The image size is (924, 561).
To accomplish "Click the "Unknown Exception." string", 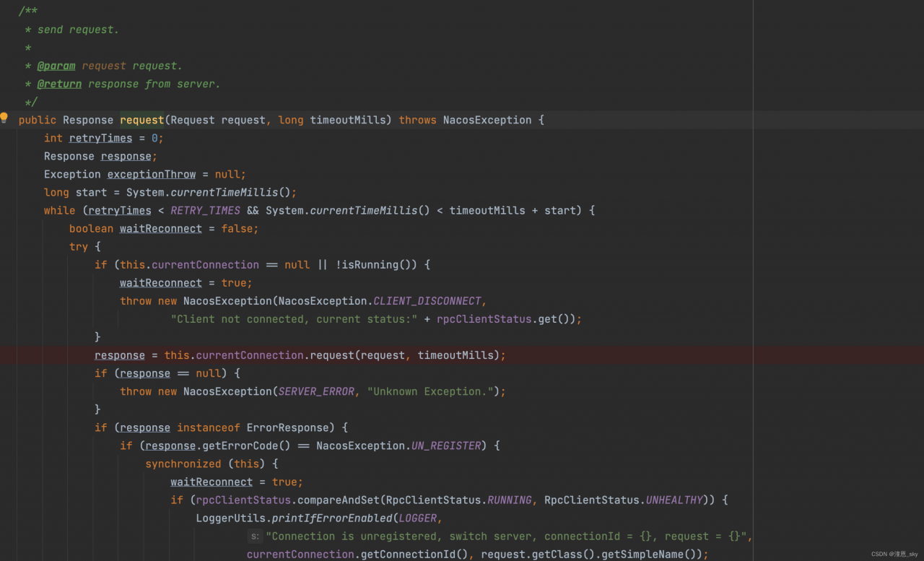I will click(x=430, y=391).
